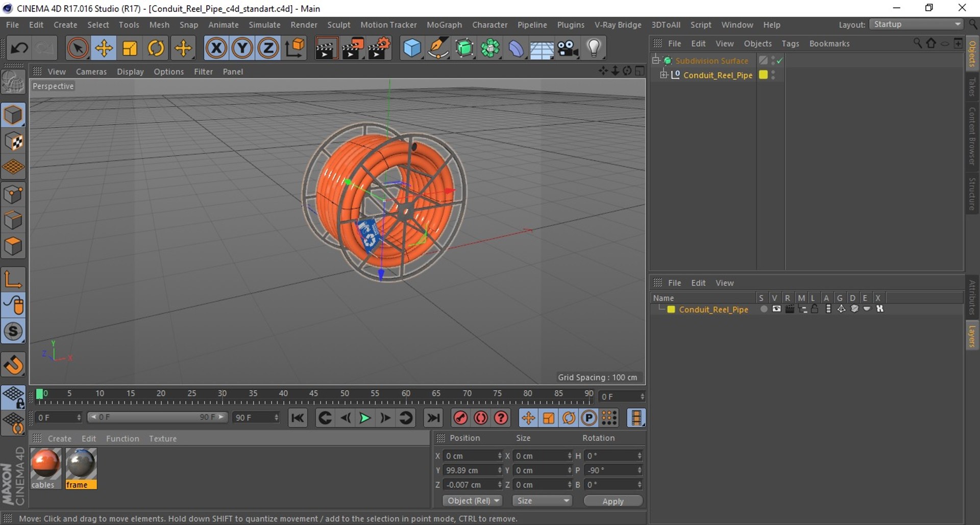Click the Apply button

612,501
